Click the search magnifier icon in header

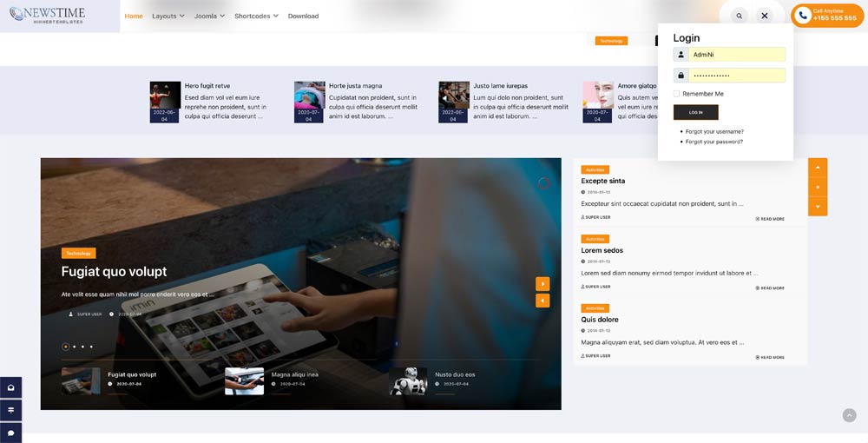pyautogui.click(x=739, y=16)
